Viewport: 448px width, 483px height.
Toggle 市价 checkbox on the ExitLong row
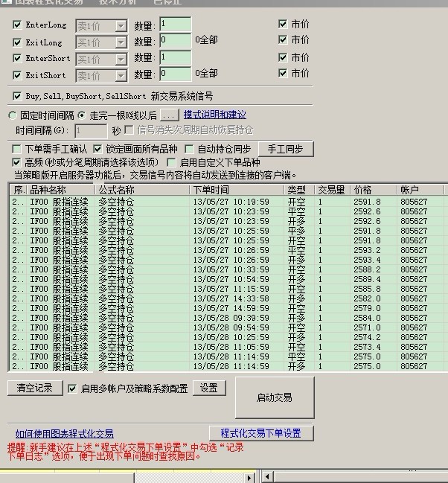[283, 39]
